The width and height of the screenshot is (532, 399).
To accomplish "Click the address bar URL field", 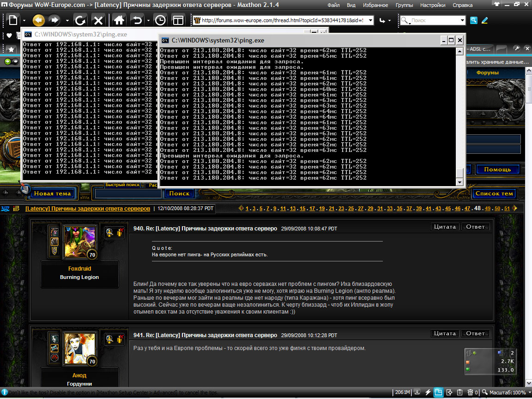I will (x=282, y=20).
